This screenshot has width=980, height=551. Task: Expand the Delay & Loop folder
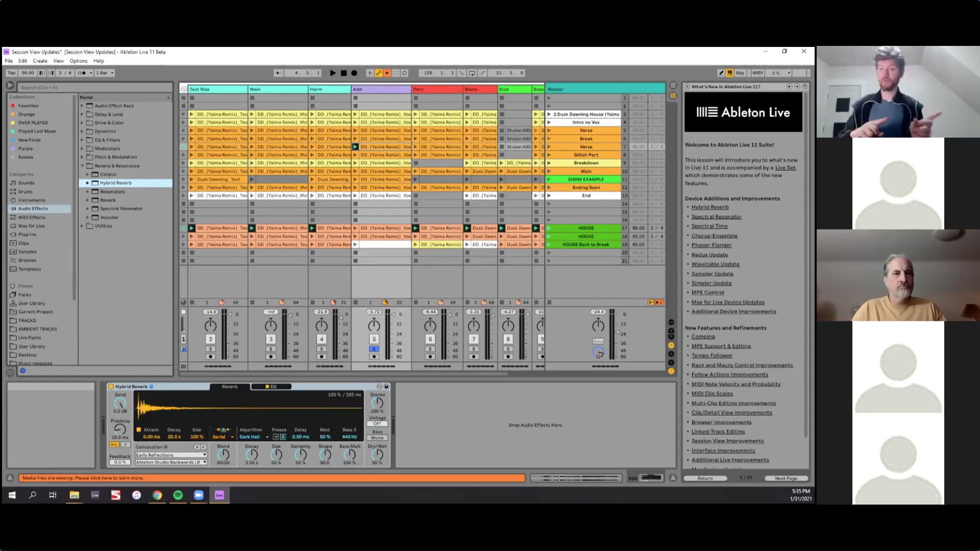[x=82, y=114]
